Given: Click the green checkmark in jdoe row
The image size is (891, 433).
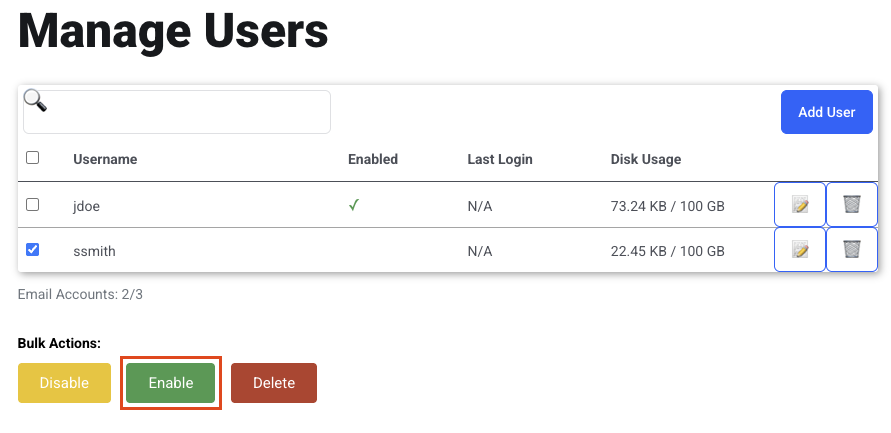Looking at the screenshot, I should point(353,205).
